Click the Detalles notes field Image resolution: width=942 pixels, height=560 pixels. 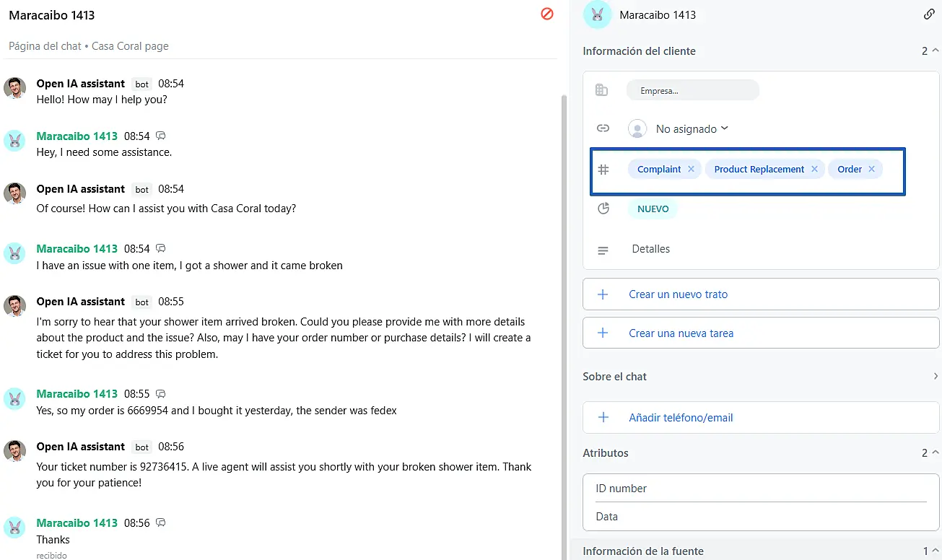point(651,249)
